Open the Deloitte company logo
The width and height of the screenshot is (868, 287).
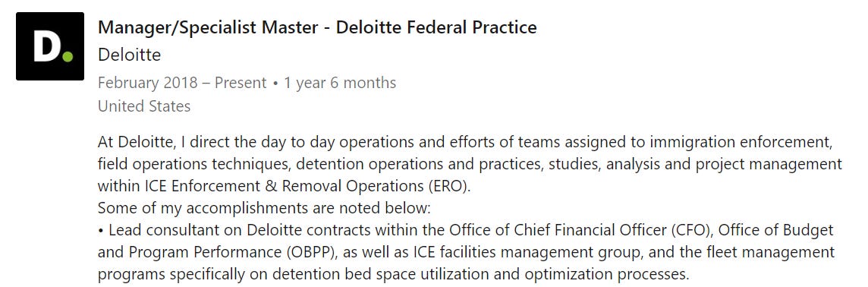(50, 46)
